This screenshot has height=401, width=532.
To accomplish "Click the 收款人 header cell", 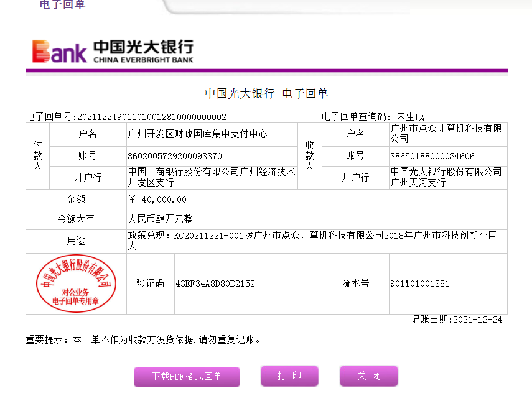I will (x=310, y=156).
